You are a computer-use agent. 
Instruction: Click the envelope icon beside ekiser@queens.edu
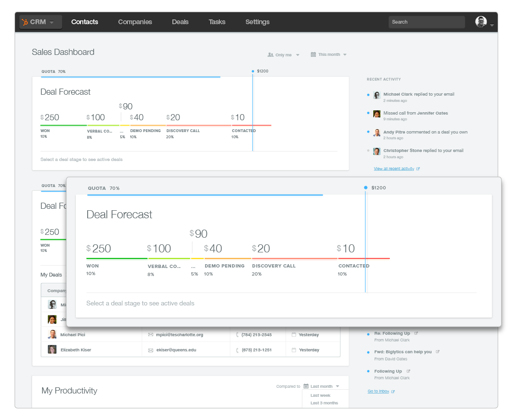pyautogui.click(x=151, y=350)
